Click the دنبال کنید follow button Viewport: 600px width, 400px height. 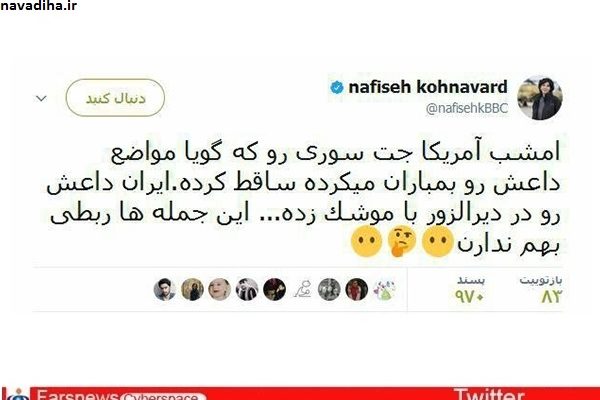click(x=115, y=98)
